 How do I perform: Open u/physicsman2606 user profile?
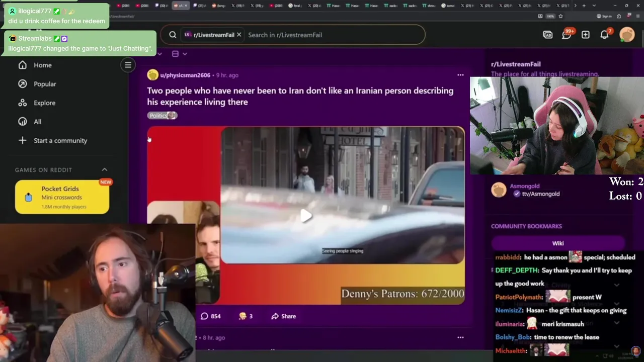185,75
